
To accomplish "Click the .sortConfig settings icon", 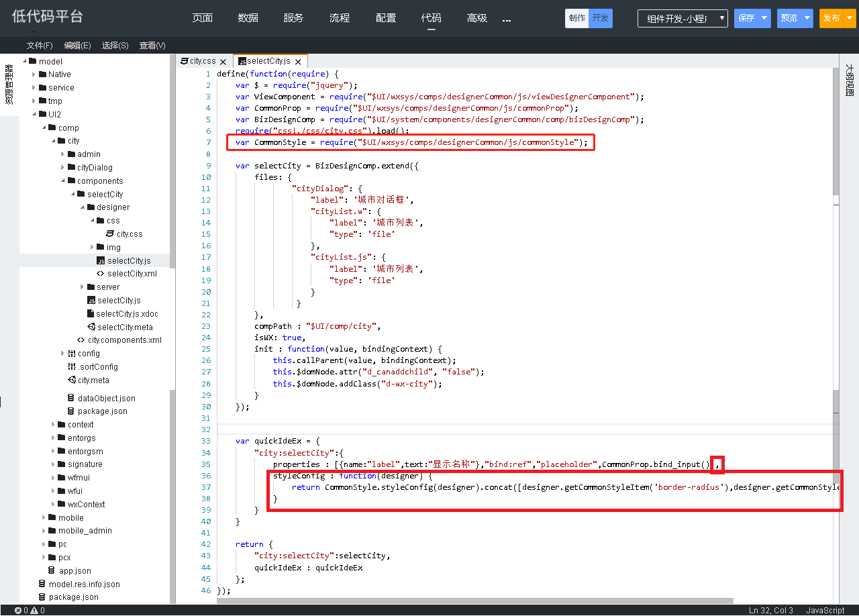I will coord(71,366).
